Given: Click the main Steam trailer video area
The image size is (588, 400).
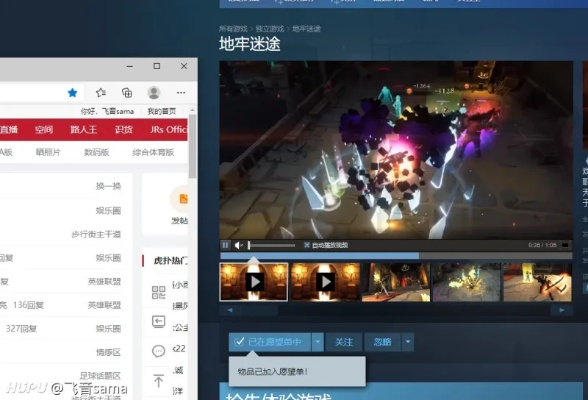Looking at the screenshot, I should [x=396, y=150].
